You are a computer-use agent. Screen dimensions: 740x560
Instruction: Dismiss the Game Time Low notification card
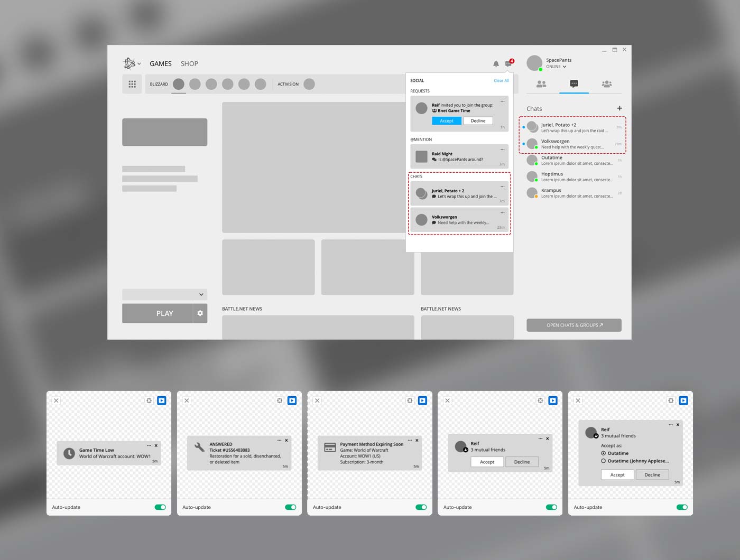(x=156, y=445)
